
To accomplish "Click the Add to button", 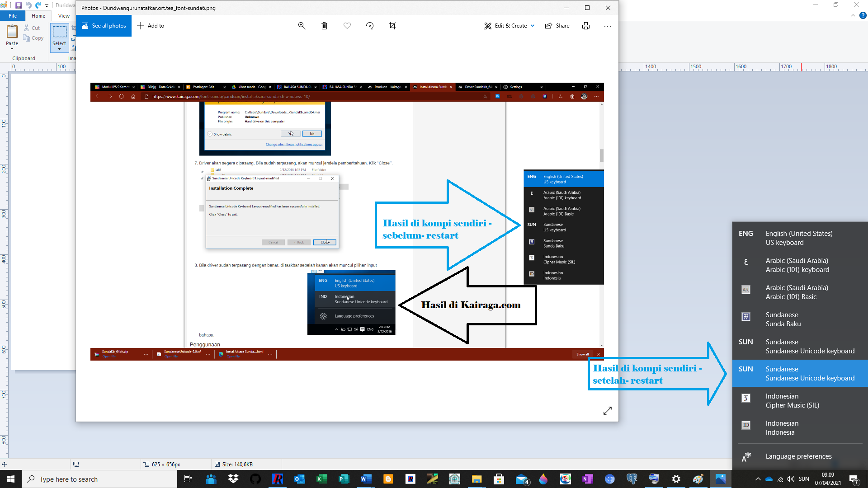I will point(151,26).
